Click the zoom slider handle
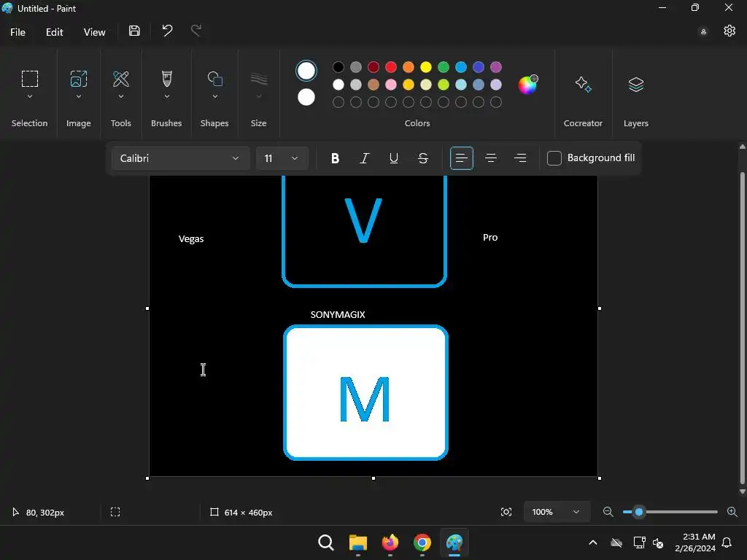 639,512
